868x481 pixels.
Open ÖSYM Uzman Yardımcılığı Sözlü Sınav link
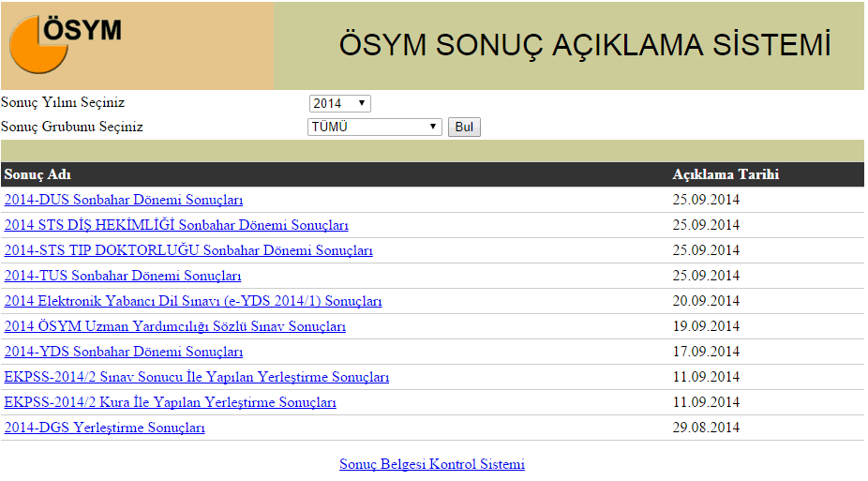pyautogui.click(x=175, y=326)
